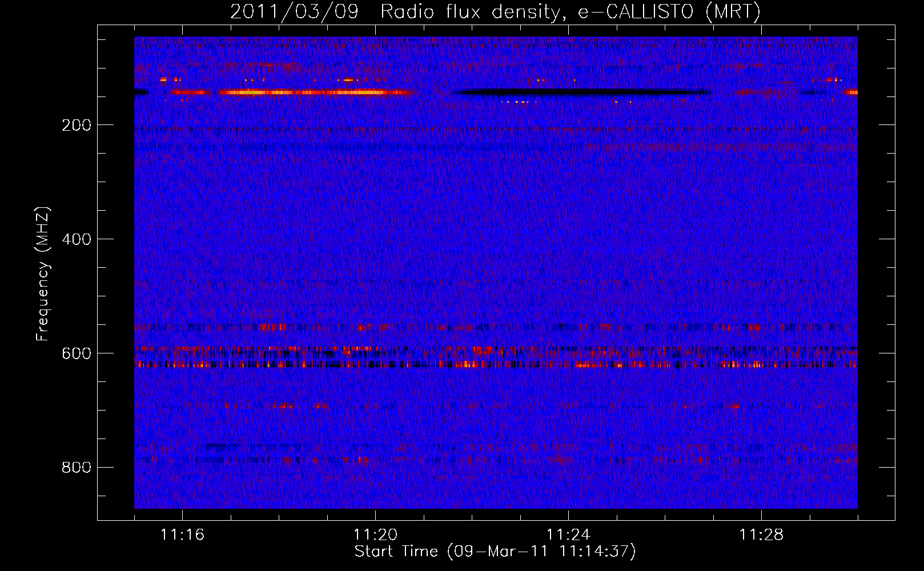
Task: Click the 11:24 time tick label
Action: point(568,534)
